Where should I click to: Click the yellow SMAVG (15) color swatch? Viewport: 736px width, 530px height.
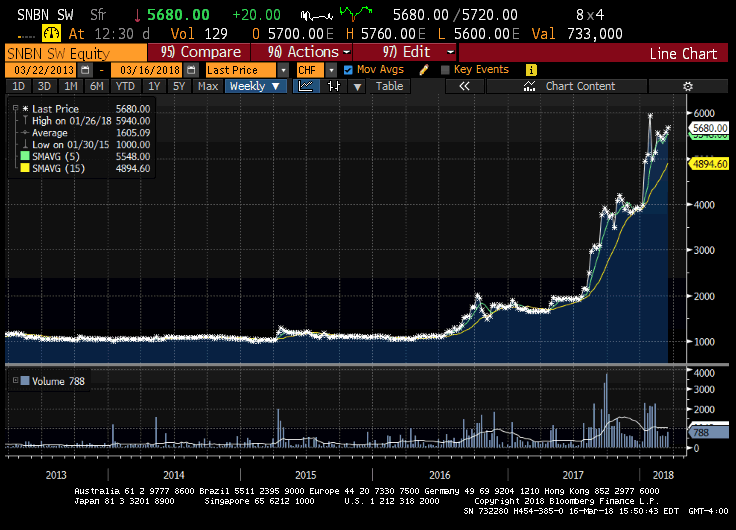(x=25, y=168)
